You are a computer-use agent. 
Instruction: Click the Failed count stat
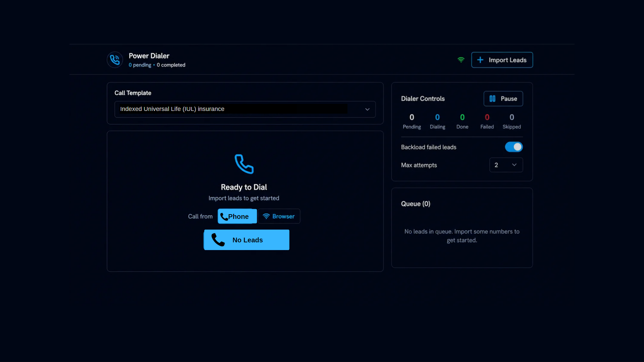pos(487,121)
